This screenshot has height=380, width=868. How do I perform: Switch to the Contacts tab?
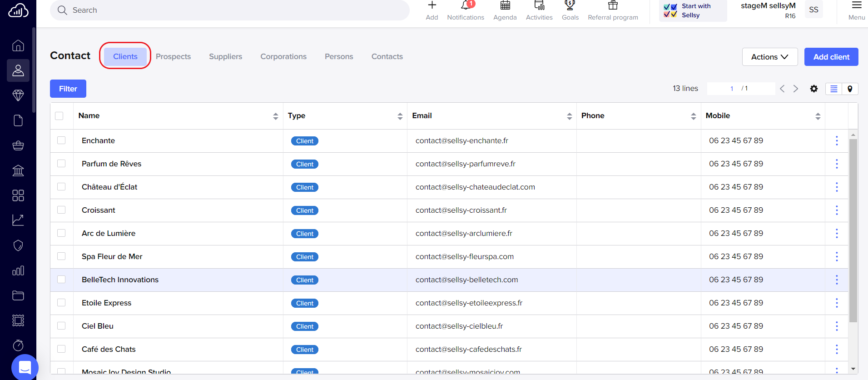[x=387, y=56]
